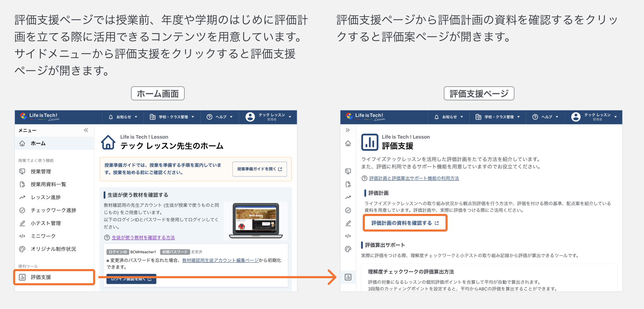Click ミニワーク code icon in collapsed sidebar
The height and width of the screenshot is (309, 644).
pos(348,236)
